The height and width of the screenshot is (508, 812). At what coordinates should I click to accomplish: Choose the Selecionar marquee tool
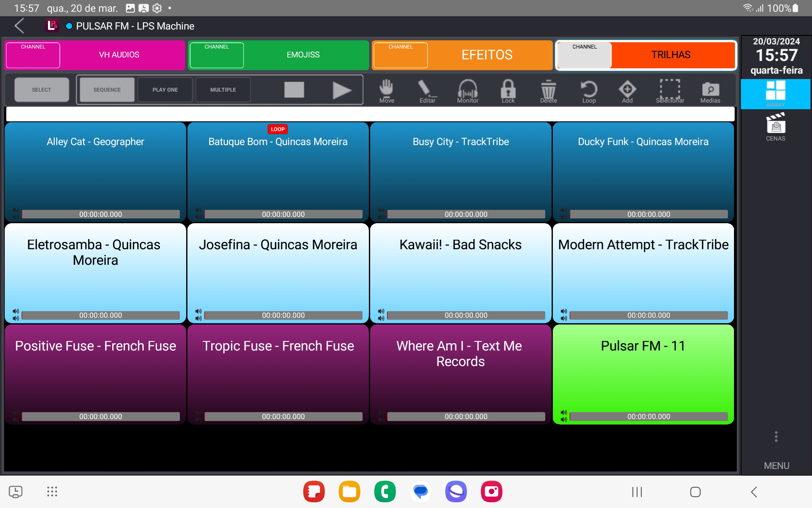670,91
